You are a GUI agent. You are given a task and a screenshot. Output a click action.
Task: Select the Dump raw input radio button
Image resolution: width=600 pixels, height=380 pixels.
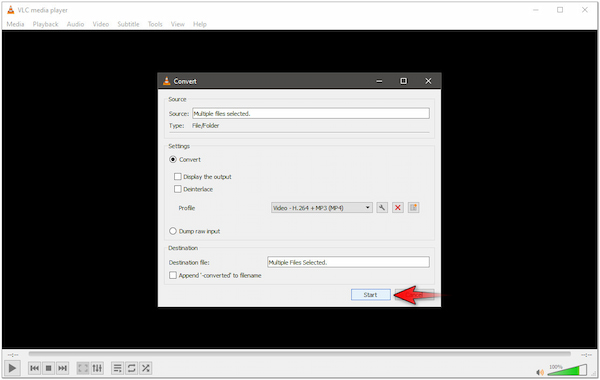pyautogui.click(x=173, y=231)
